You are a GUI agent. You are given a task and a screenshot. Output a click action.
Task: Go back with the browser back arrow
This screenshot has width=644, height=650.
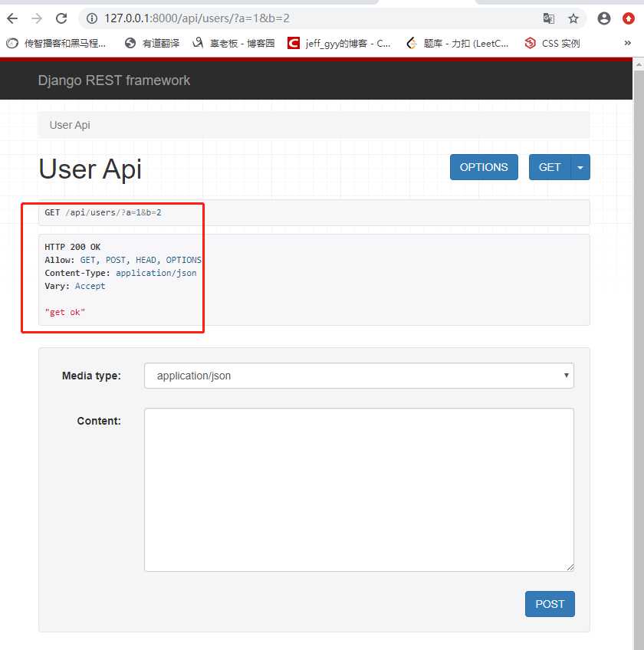click(x=12, y=18)
